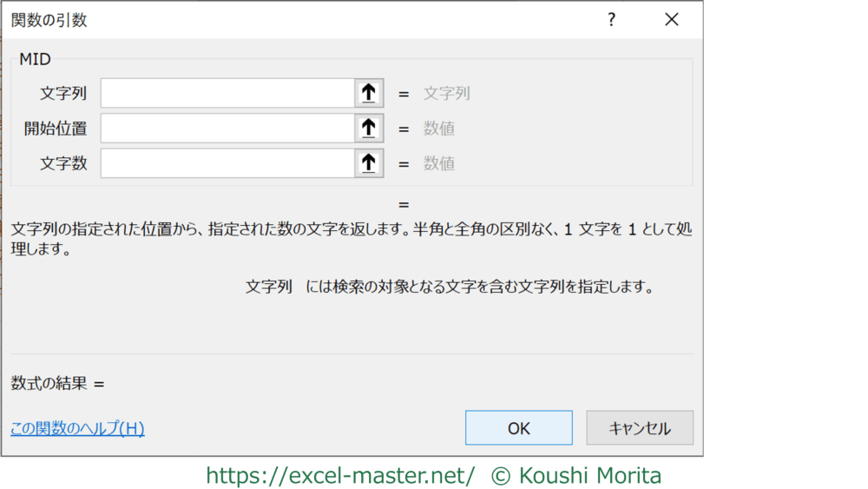
Task: Open the この関数のヘルプ(H) link
Action: (77, 428)
